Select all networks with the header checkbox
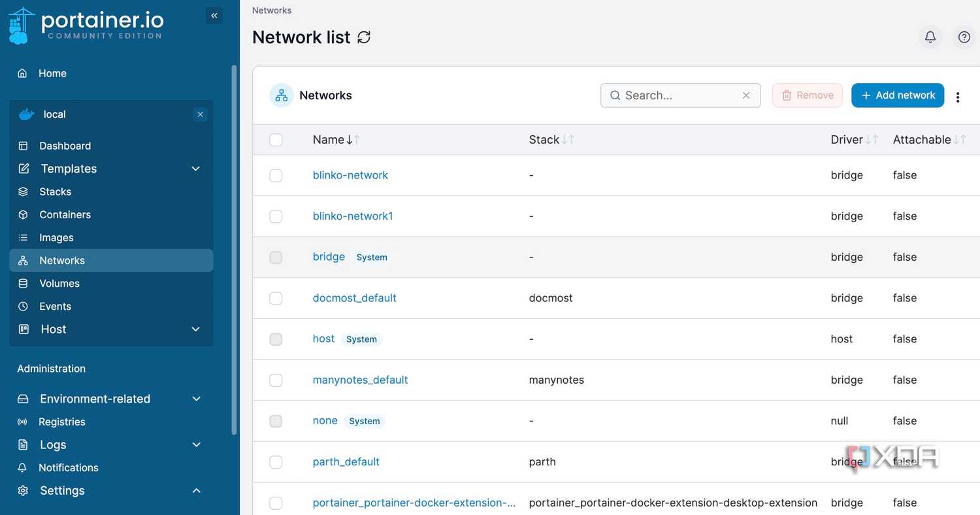The width and height of the screenshot is (980, 515). [x=276, y=140]
